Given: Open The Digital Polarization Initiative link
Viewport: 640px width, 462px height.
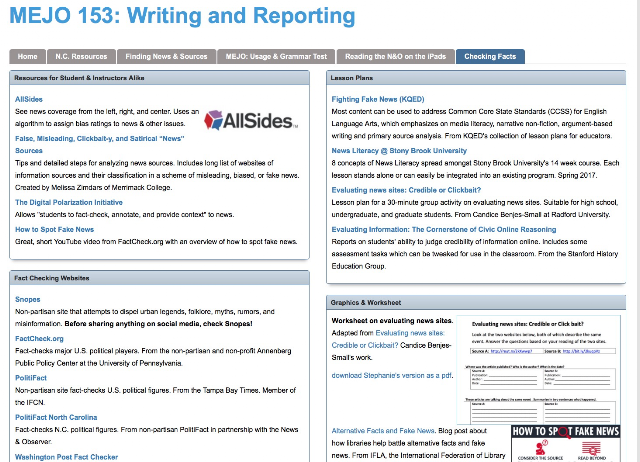Looking at the screenshot, I should pyautogui.click(x=69, y=202).
